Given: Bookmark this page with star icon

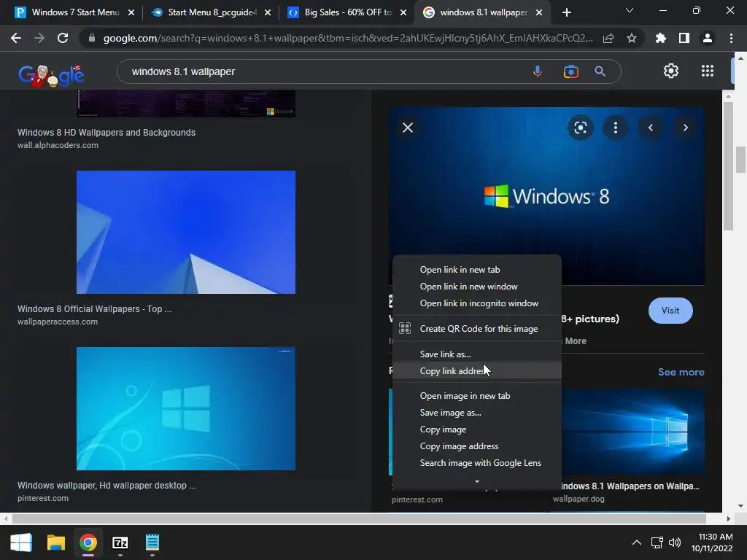Looking at the screenshot, I should pos(631,38).
